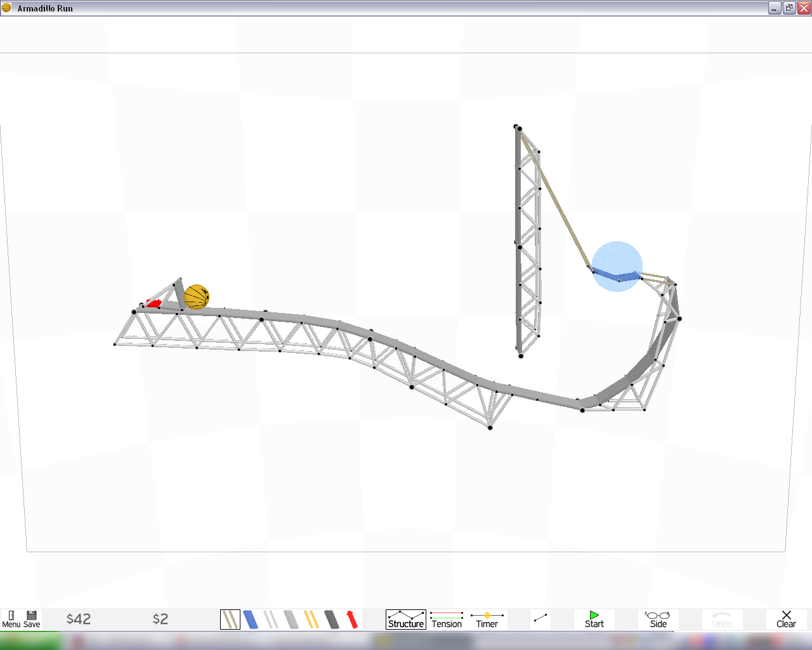Click the blue target circle
812x650 pixels.
coord(617,267)
